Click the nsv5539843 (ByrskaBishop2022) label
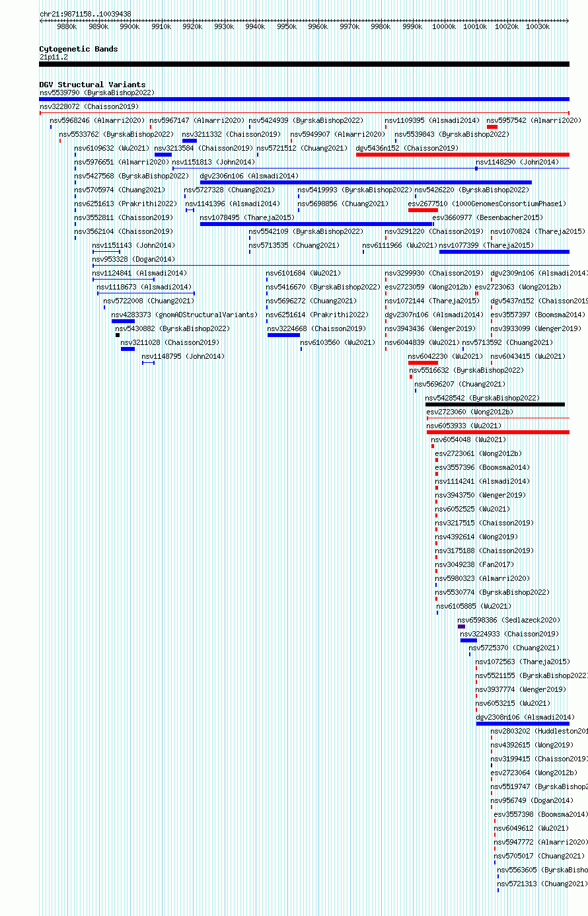The width and height of the screenshot is (588, 916). point(452,134)
